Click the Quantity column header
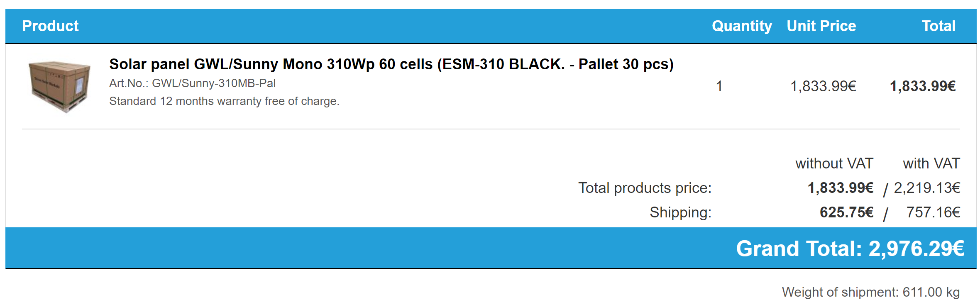 coord(741,26)
